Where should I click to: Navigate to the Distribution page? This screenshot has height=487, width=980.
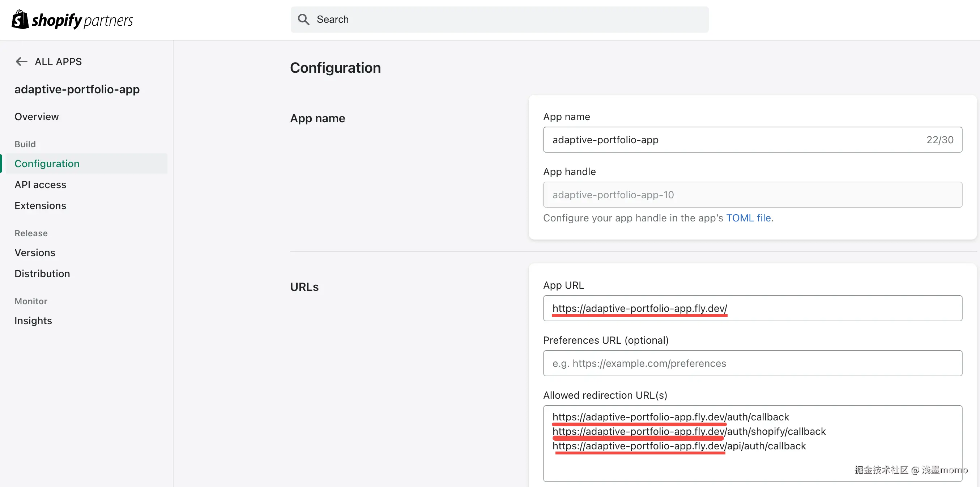[x=42, y=274]
